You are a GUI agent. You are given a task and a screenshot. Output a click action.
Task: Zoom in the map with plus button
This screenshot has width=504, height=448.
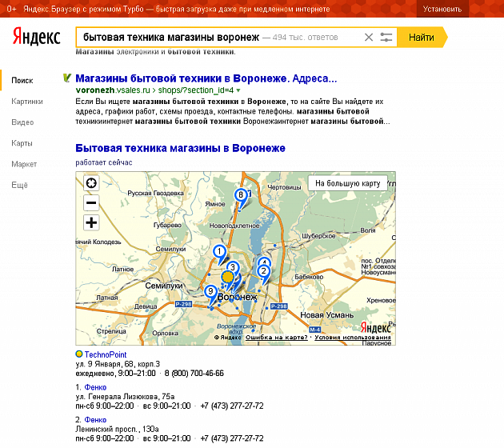[x=91, y=222]
